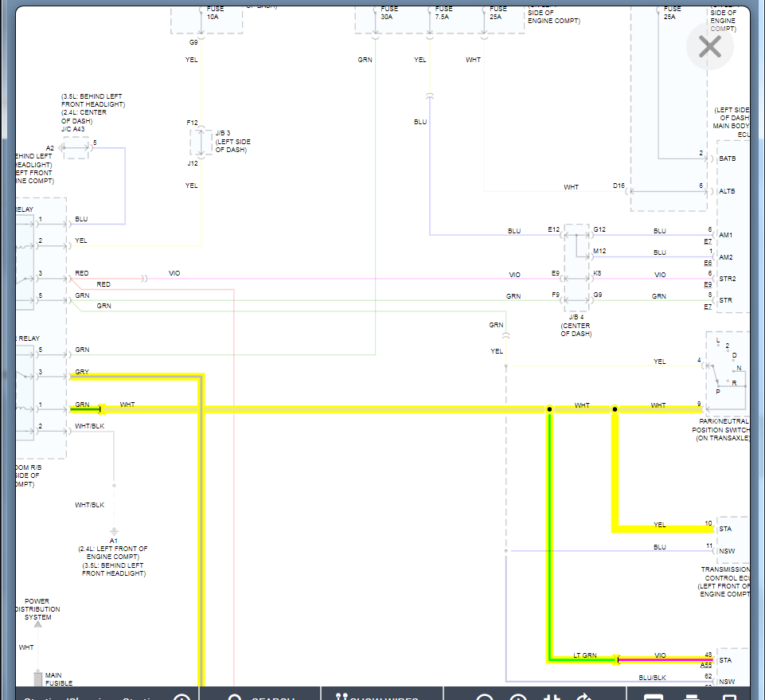Select the BLU/BLK wire label
Screen dimensions: 765x700
652,678
